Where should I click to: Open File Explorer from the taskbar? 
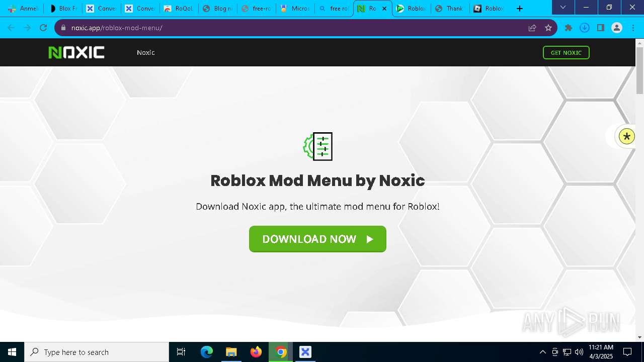(x=231, y=352)
